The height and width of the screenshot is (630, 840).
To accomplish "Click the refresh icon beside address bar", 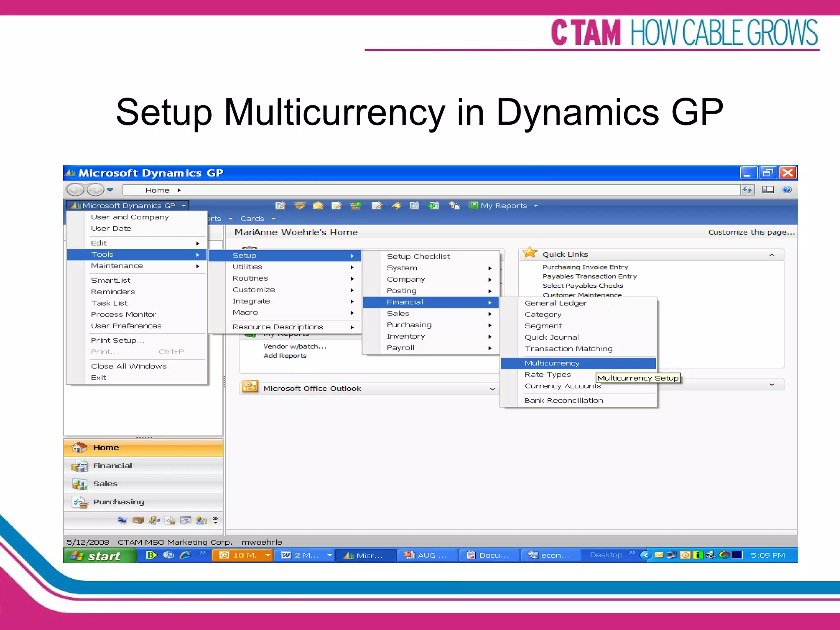I will (x=747, y=189).
